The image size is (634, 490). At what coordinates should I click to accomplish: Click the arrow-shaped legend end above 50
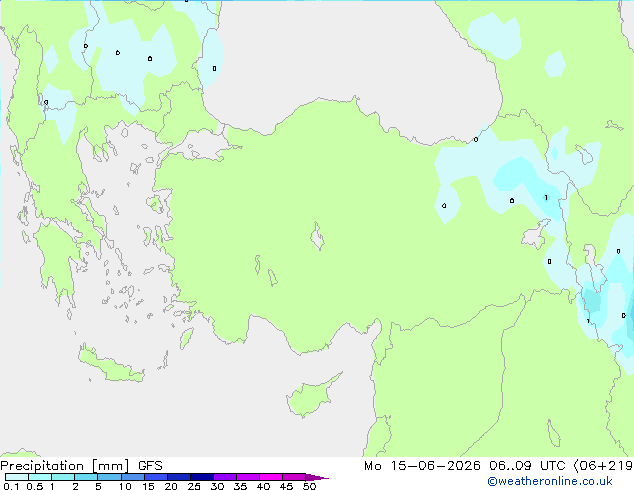click(x=317, y=477)
